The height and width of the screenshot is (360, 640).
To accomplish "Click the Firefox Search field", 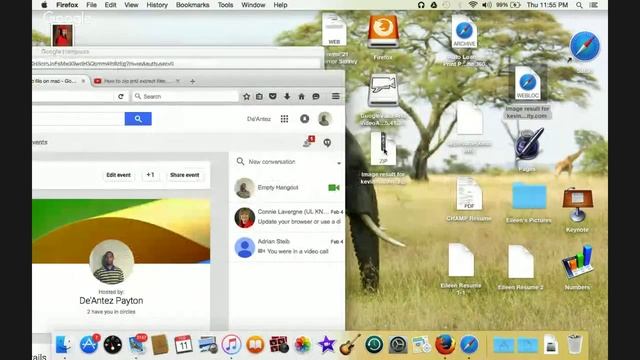I will tap(186, 96).
